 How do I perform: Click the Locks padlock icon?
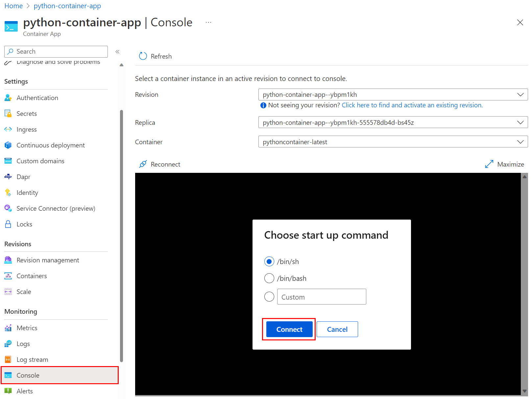coord(8,224)
